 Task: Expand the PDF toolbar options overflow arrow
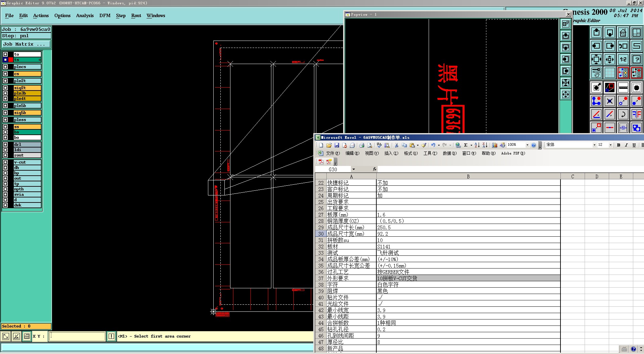[x=335, y=162]
